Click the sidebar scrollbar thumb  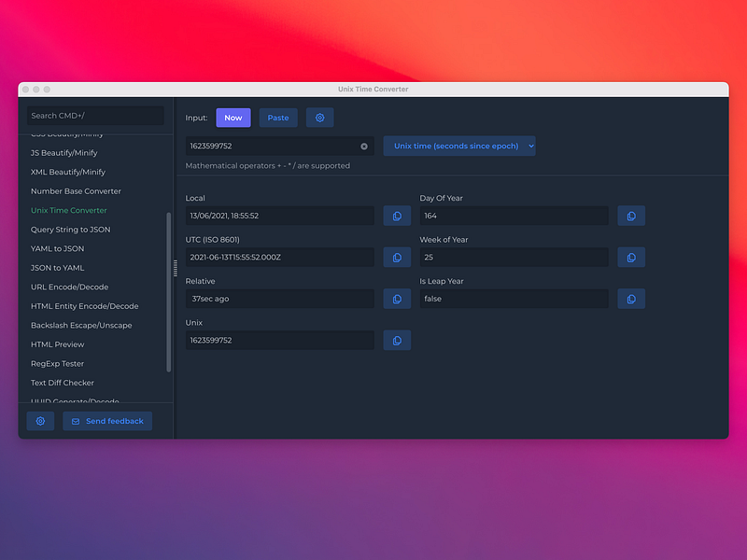168,292
